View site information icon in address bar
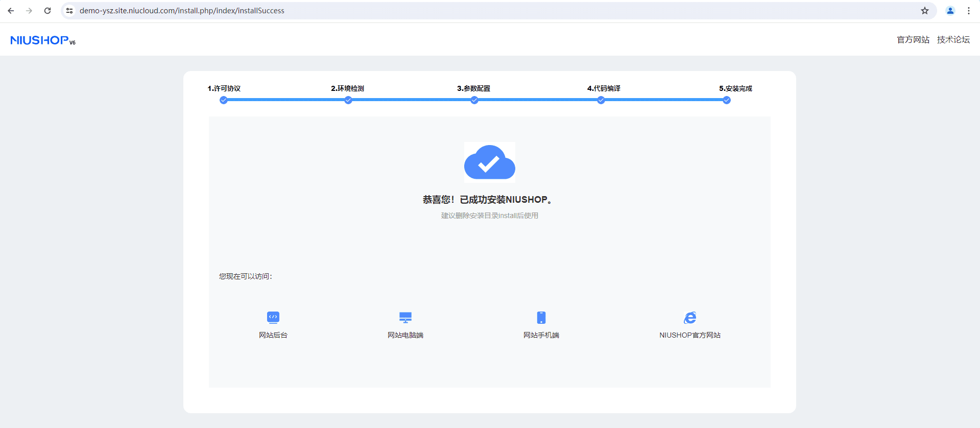The image size is (980, 428). [x=70, y=11]
